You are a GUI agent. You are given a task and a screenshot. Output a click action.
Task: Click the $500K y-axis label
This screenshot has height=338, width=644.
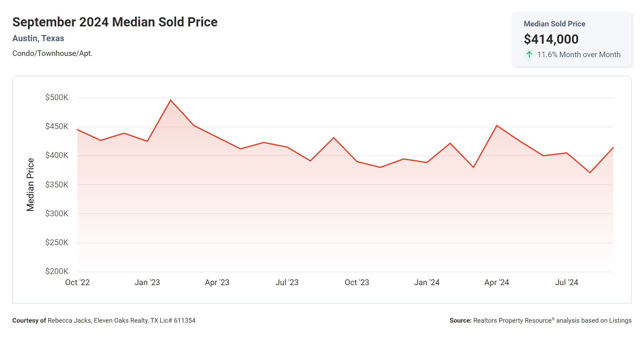[x=57, y=98]
